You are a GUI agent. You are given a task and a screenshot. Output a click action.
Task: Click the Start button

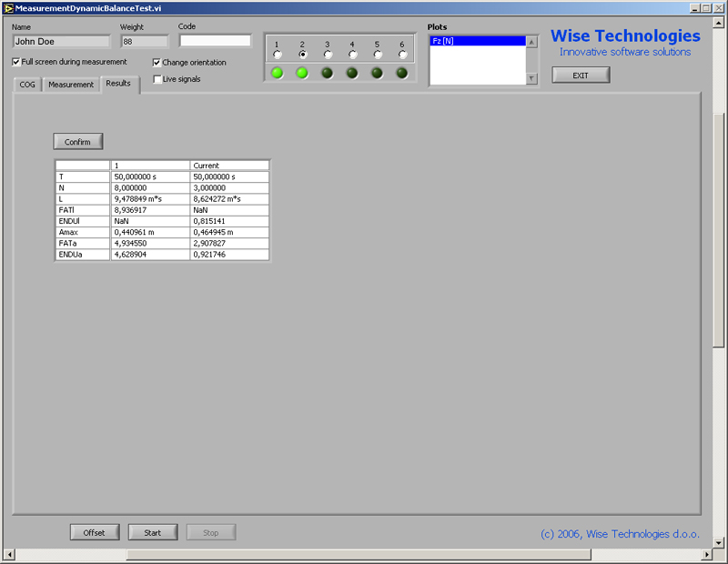click(x=153, y=532)
